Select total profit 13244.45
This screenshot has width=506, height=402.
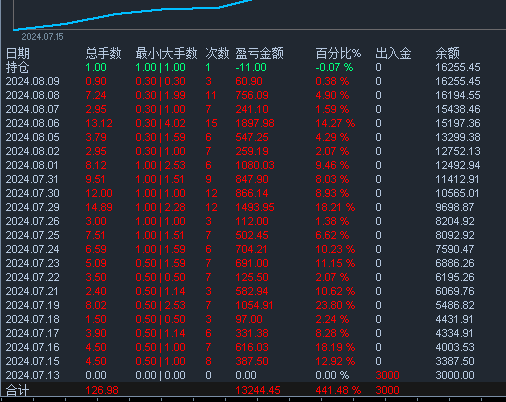[x=258, y=390]
